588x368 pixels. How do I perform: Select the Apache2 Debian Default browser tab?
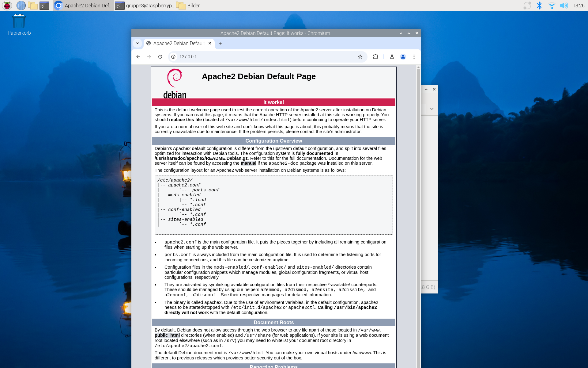click(179, 43)
